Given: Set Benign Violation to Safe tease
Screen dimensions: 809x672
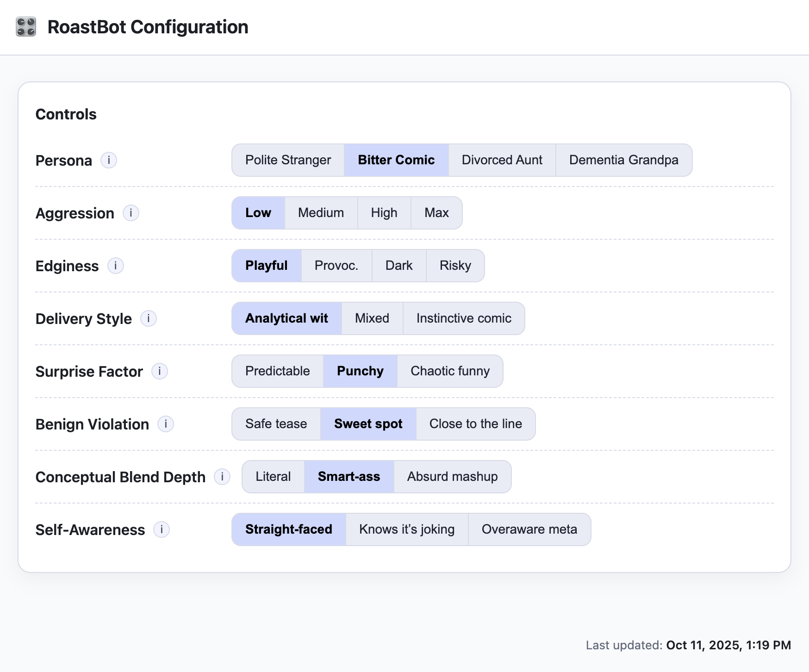Looking at the screenshot, I should 276,424.
